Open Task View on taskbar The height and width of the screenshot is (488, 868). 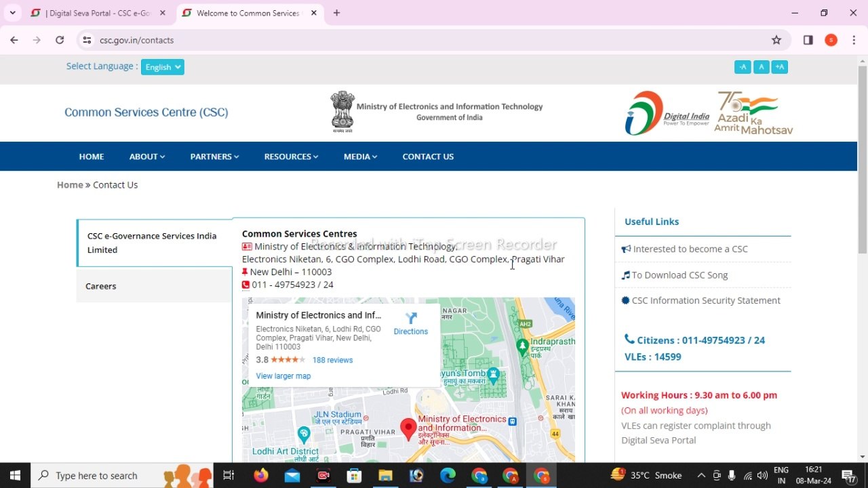tap(229, 475)
